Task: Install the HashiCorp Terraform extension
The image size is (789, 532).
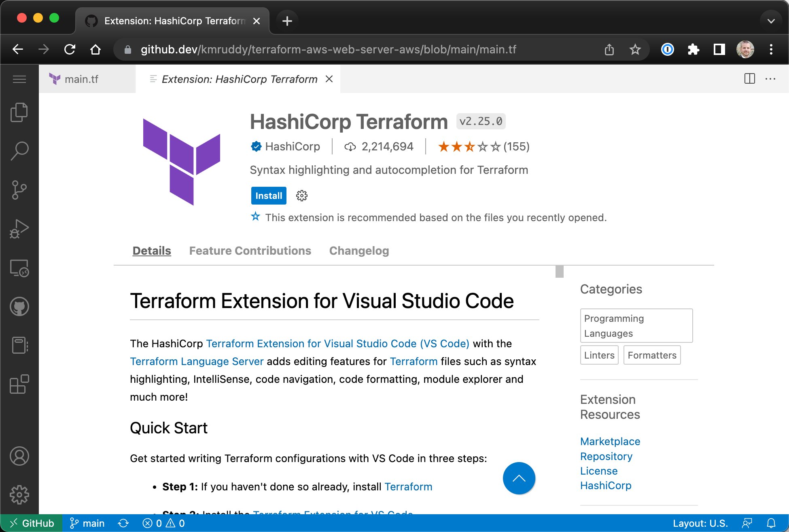Action: click(268, 196)
